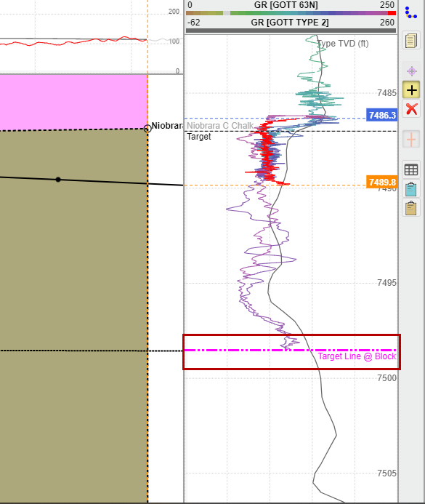425x504 pixels.
Task: Click the GOTT 63N rainbow color scale bar
Action: 291,13
